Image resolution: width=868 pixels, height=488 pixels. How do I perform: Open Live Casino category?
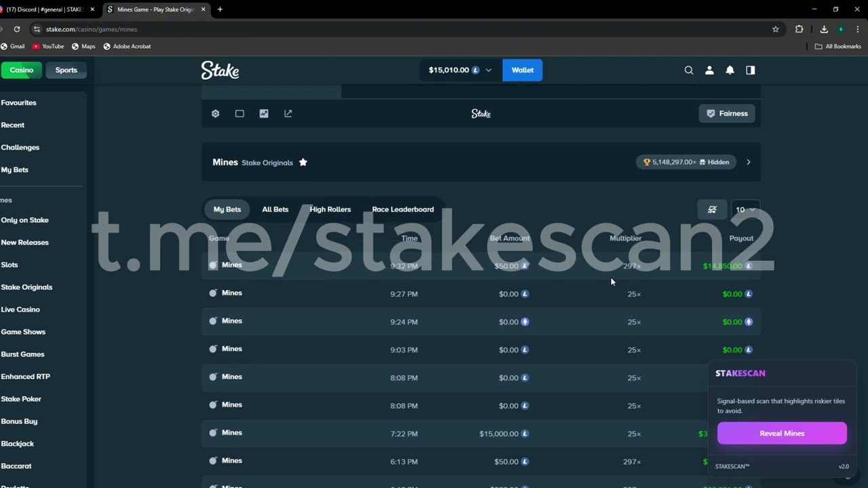[20, 310]
